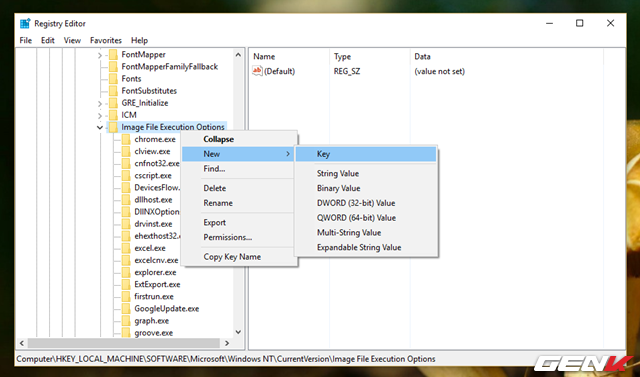Click the tree scrollbar down arrow
This screenshot has height=377, width=640.
coord(238,332)
